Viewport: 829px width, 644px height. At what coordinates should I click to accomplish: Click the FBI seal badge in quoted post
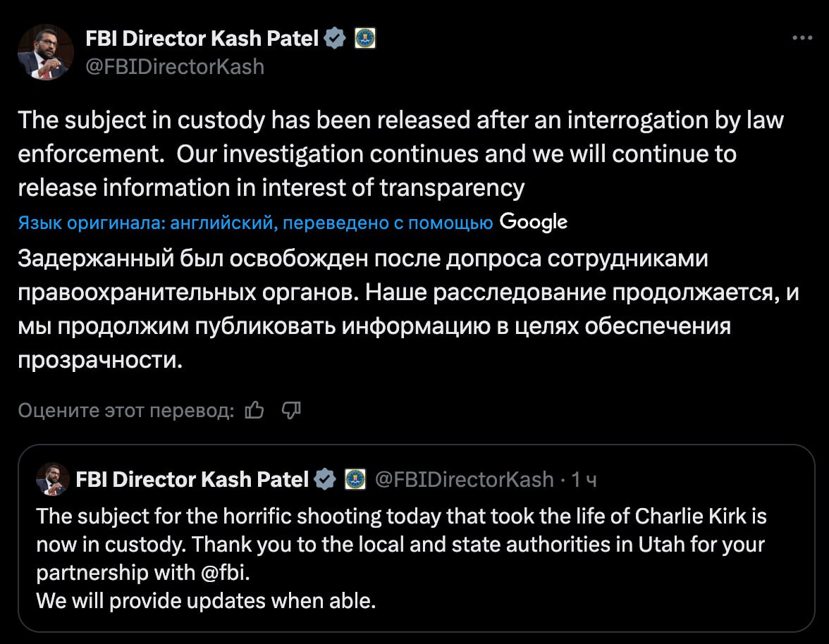355,479
